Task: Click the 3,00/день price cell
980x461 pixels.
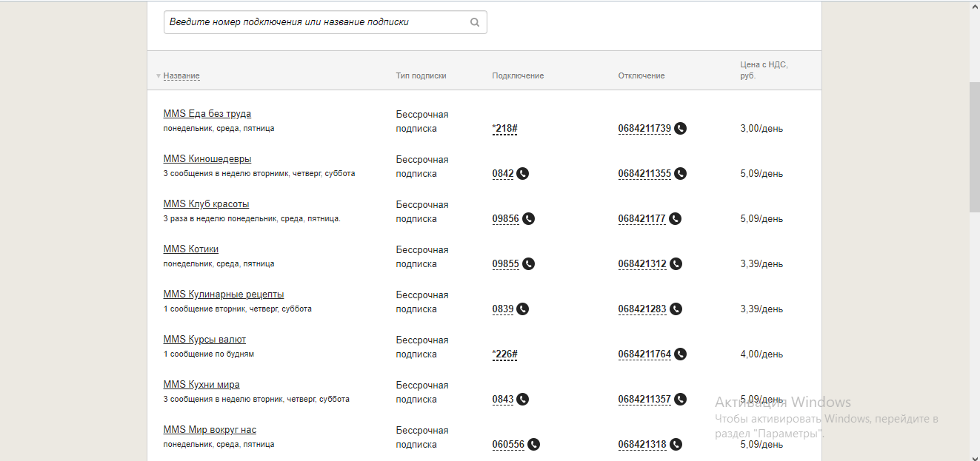Action: pos(761,129)
